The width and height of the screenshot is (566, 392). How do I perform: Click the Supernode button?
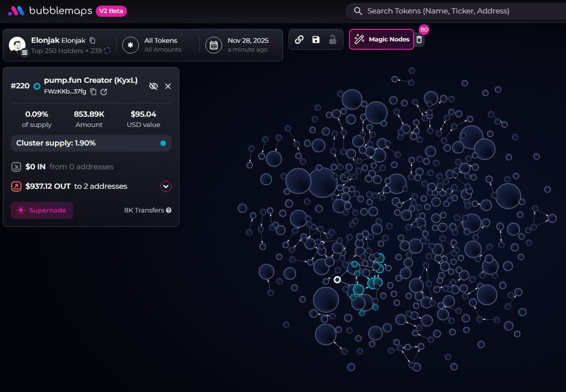tap(42, 210)
